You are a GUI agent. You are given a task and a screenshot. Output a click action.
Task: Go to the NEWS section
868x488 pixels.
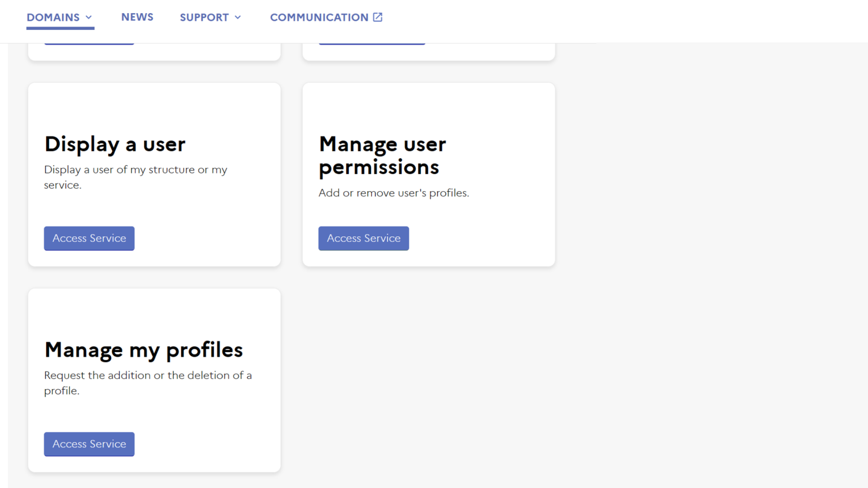coord(137,17)
